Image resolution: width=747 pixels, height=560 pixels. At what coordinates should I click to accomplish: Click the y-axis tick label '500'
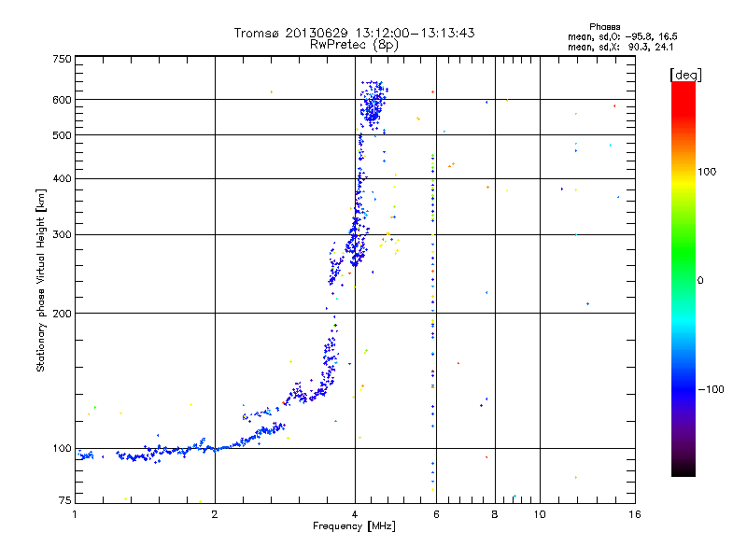pyautogui.click(x=62, y=135)
